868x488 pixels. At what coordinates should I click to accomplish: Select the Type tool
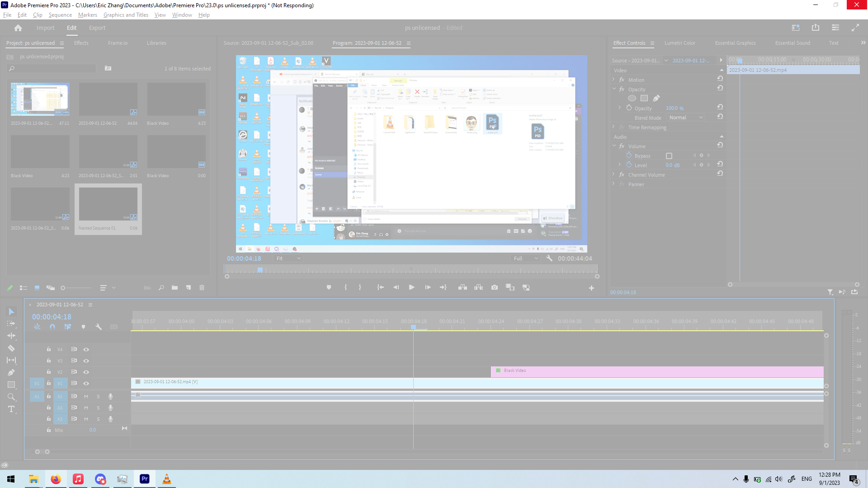tap(11, 409)
